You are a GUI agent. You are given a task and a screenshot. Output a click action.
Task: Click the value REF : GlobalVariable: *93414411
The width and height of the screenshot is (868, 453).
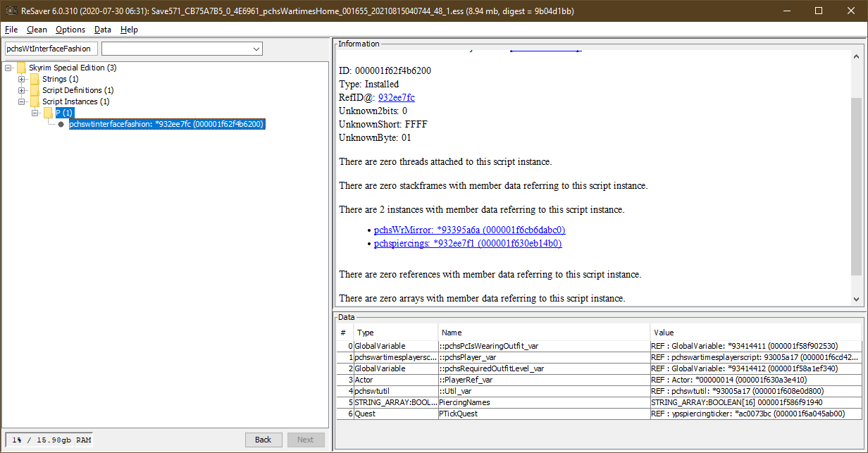point(756,346)
